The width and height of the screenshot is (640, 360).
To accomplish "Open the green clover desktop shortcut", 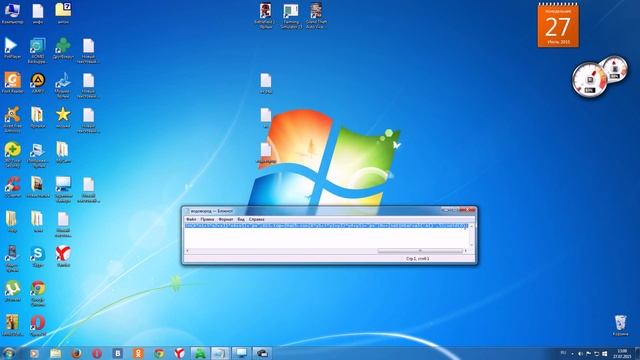I will click(x=63, y=49).
